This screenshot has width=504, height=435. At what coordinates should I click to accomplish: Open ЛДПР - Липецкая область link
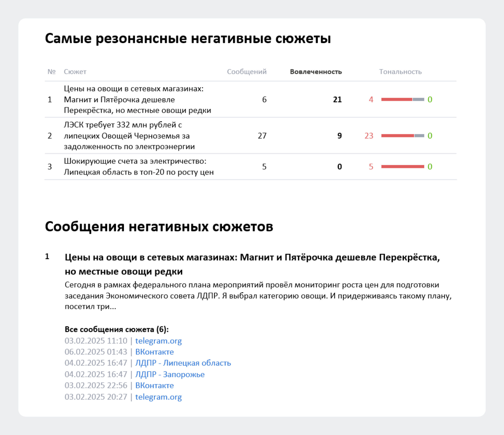click(183, 363)
